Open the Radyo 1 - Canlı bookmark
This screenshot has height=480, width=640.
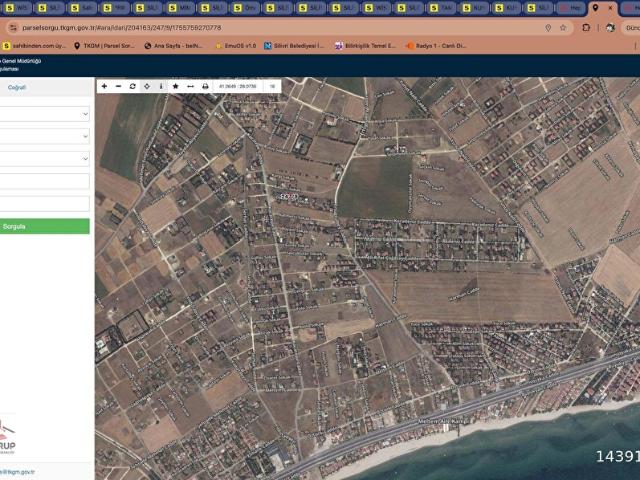click(437, 46)
